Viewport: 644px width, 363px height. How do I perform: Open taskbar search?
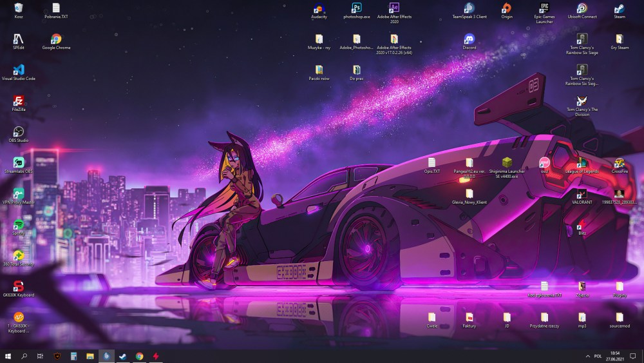(x=24, y=356)
